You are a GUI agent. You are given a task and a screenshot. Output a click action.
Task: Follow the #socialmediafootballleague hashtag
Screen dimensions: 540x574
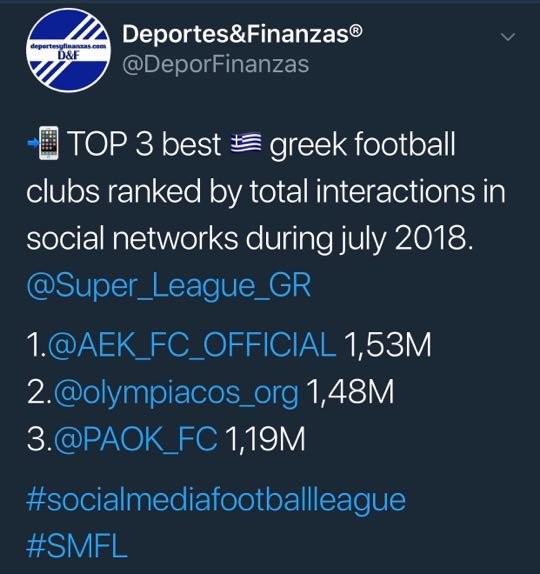pos(216,500)
